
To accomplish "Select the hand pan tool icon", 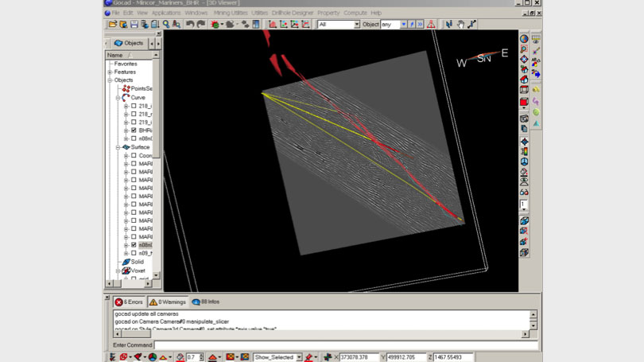I will coord(460,25).
